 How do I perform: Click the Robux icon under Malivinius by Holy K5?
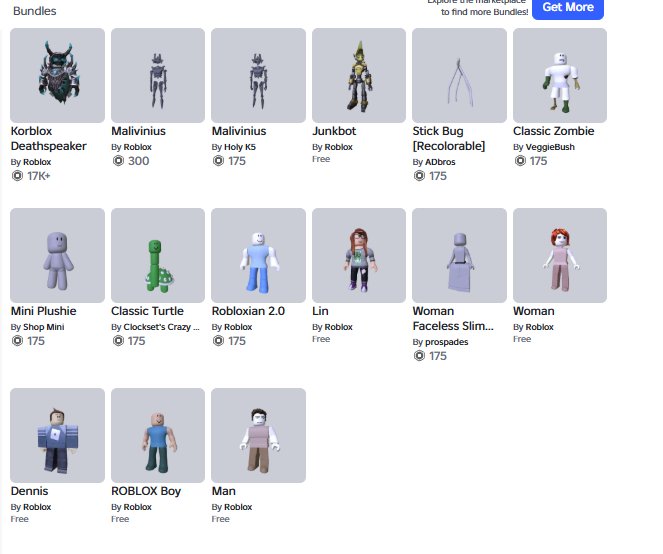(219, 161)
